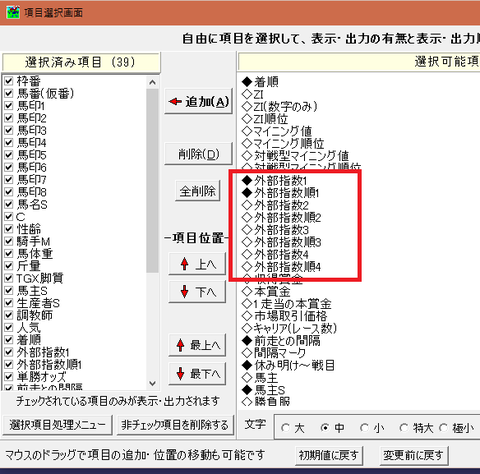Move the item to the bottom with 最下へ

coord(197,374)
